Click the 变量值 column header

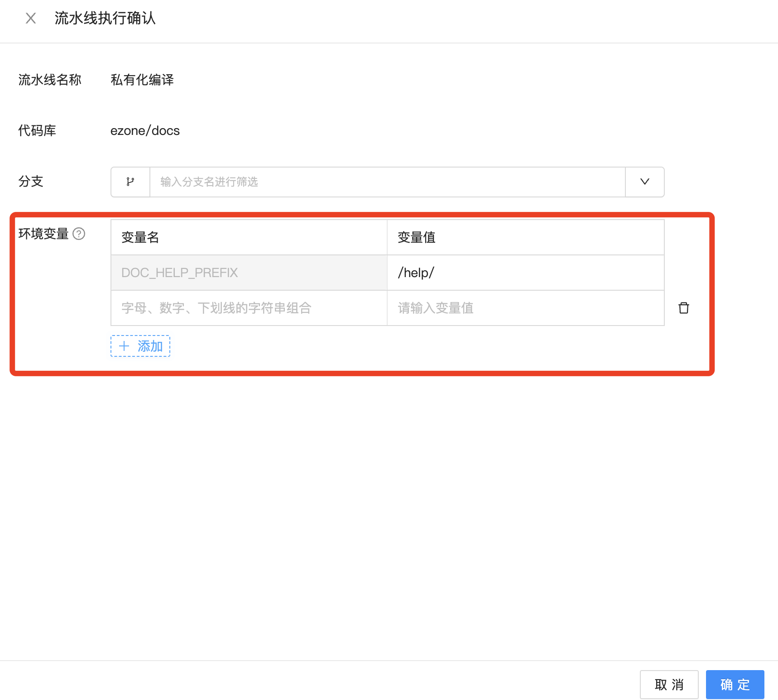416,237
